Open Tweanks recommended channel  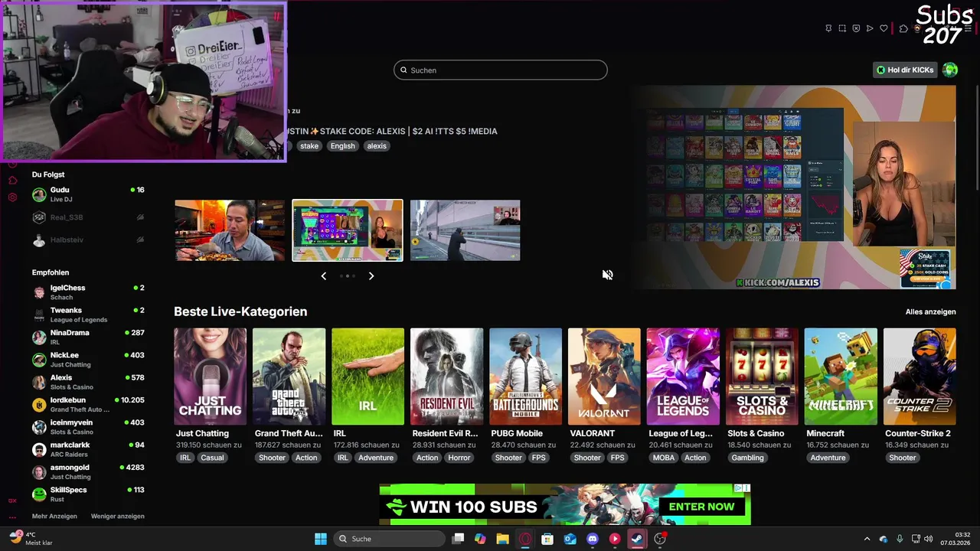click(x=88, y=315)
